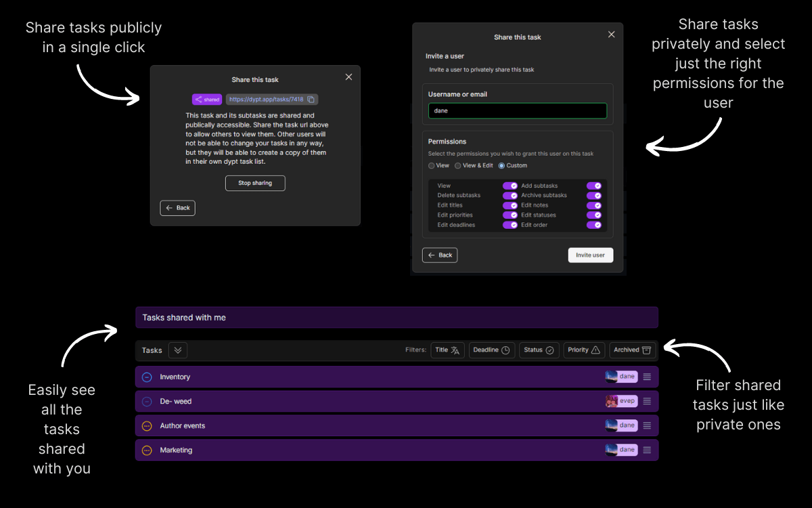Click the status icon on Marketing task
Image resolution: width=812 pixels, height=508 pixels.
pos(147,450)
